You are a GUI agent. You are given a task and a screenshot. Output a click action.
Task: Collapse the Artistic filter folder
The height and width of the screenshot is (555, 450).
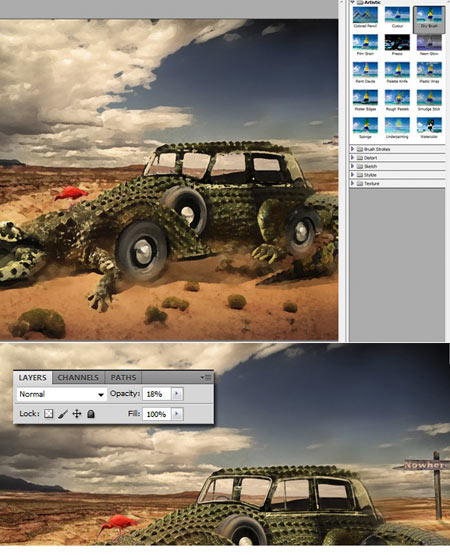coord(352,2)
